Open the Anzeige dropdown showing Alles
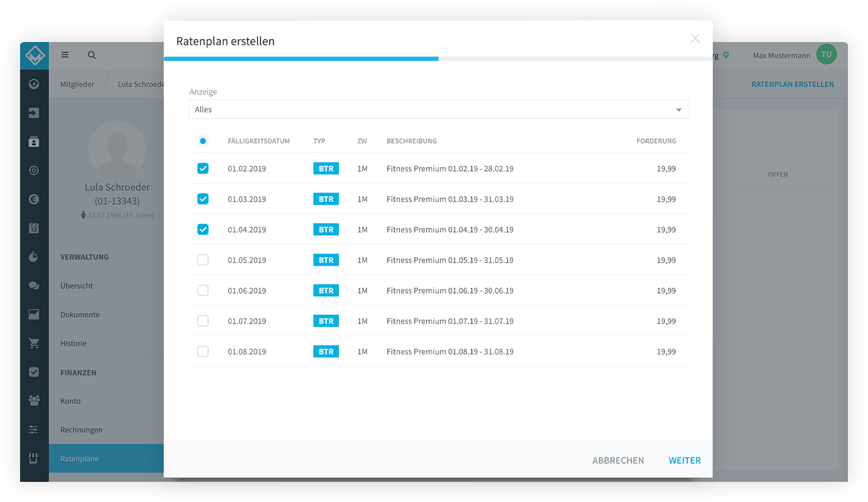This screenshot has height=502, width=868. pyautogui.click(x=438, y=110)
